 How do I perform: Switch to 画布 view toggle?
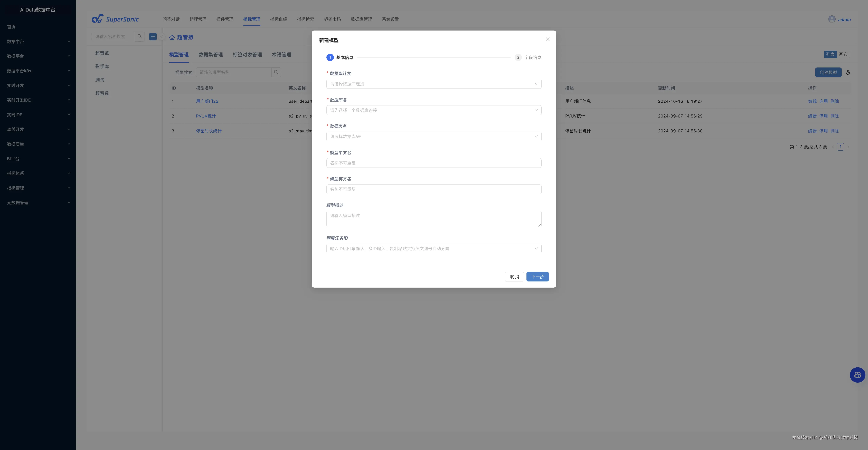(843, 54)
